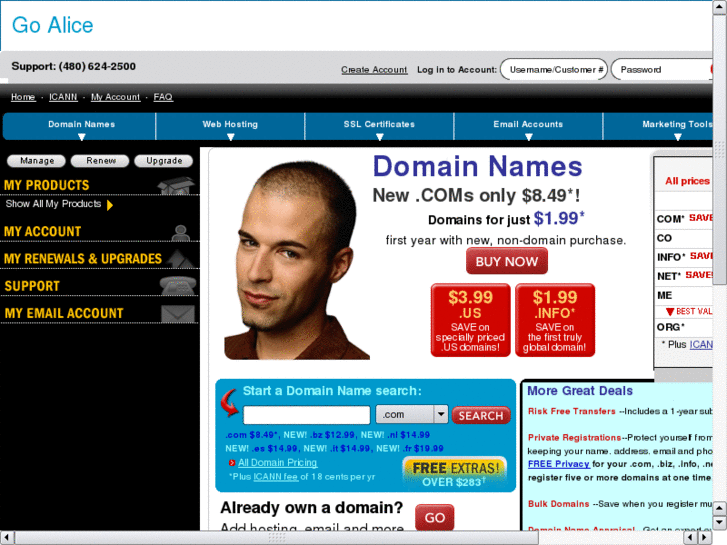Expand the Domain Names dropdown arrow
This screenshot has height=545, width=727.
coord(82,137)
